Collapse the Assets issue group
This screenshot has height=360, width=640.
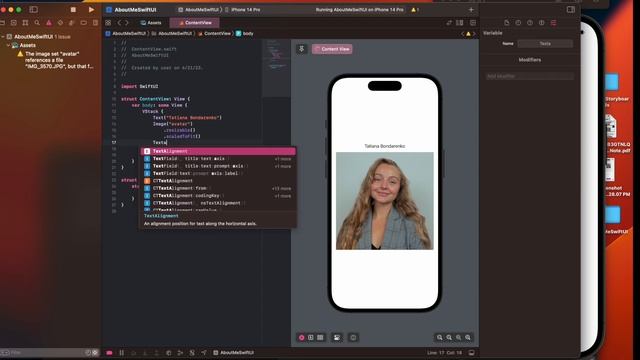pyautogui.click(x=8, y=45)
